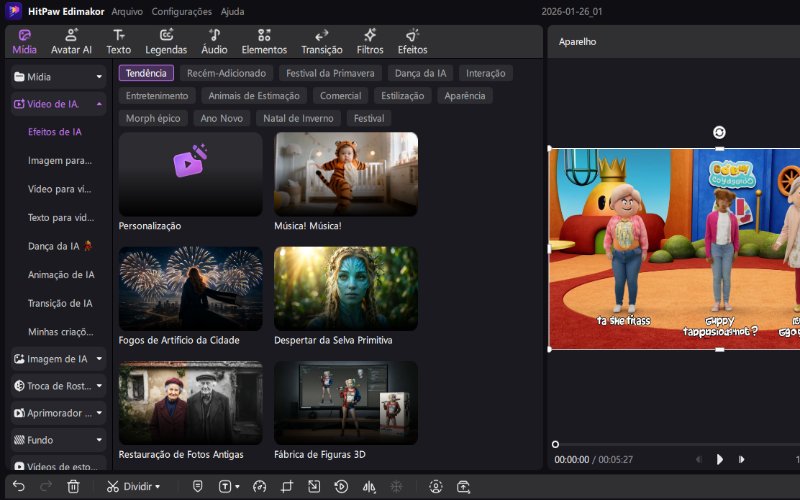The image size is (800, 500).
Task: Select the Tendência category filter
Action: coord(146,73)
